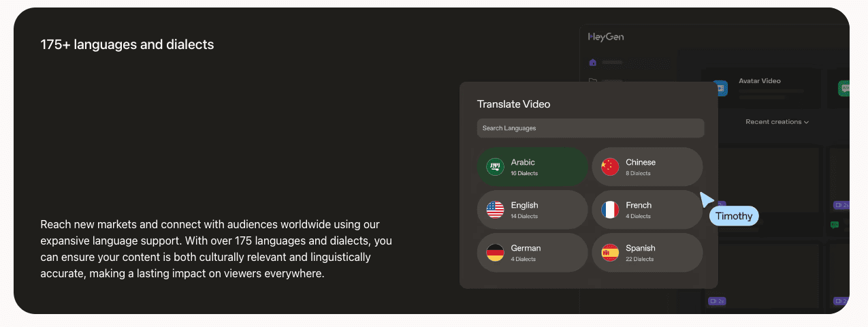Pick Spanish with 22 Dialects

tap(647, 253)
